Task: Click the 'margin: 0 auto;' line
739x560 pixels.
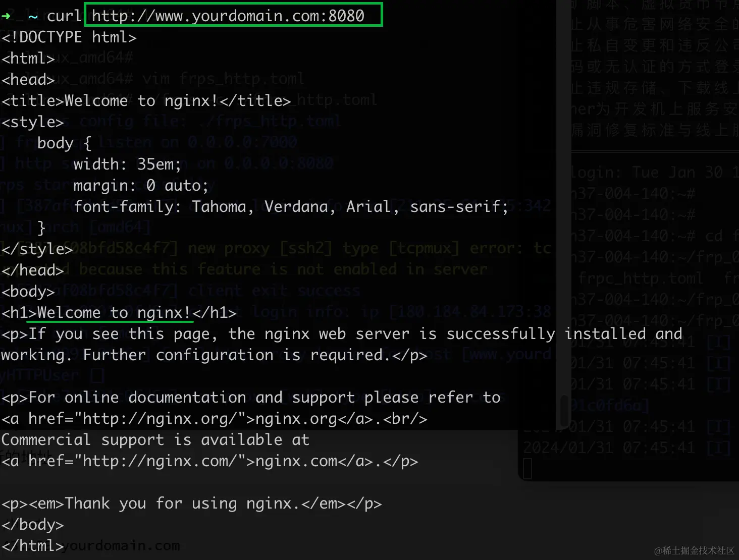Action: pos(141,186)
